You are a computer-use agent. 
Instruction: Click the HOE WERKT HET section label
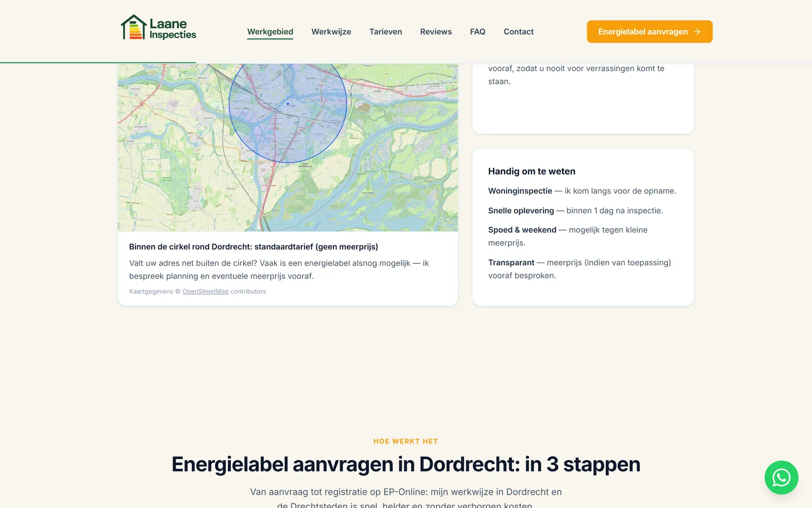pyautogui.click(x=405, y=441)
